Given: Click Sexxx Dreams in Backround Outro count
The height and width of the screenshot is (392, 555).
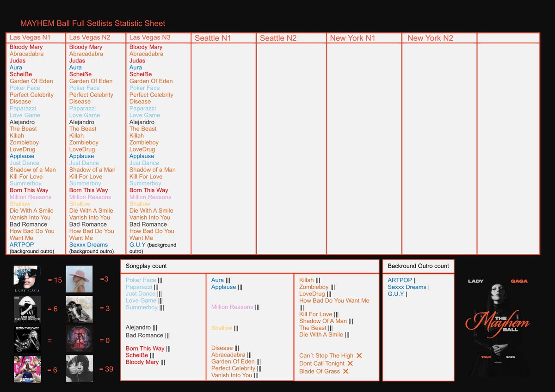Looking at the screenshot, I should [x=407, y=287].
